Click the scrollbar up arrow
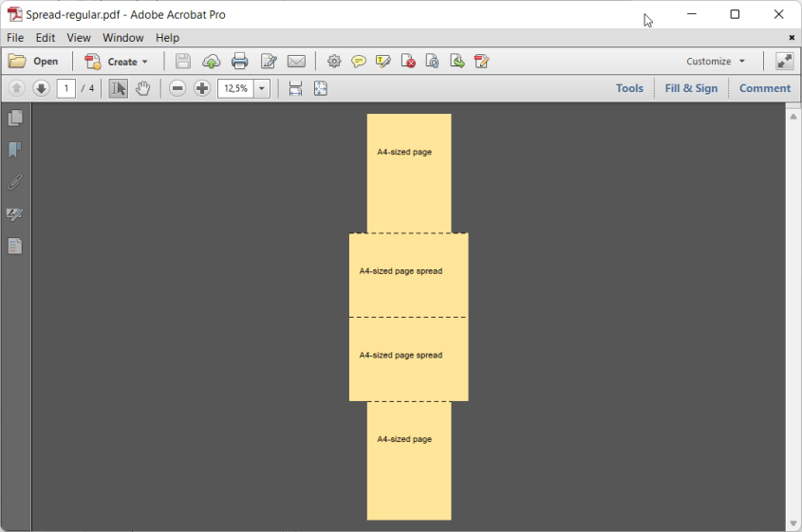 click(x=793, y=117)
